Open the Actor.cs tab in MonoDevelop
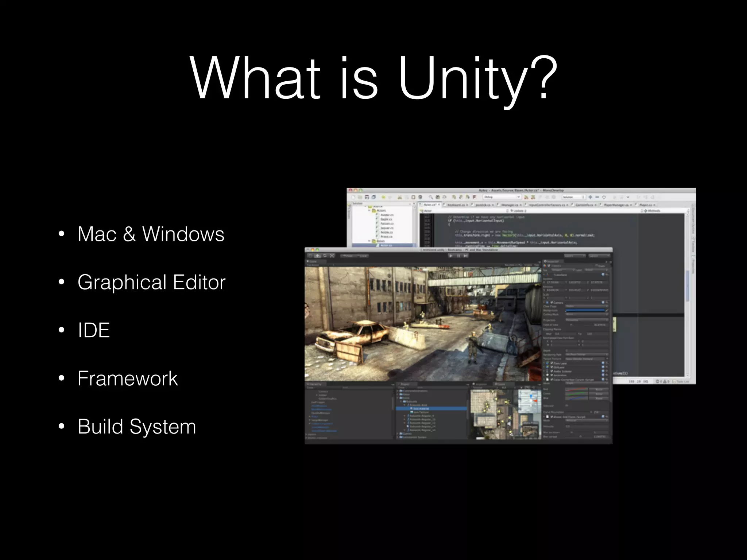Screen dimensions: 747x560 430,205
